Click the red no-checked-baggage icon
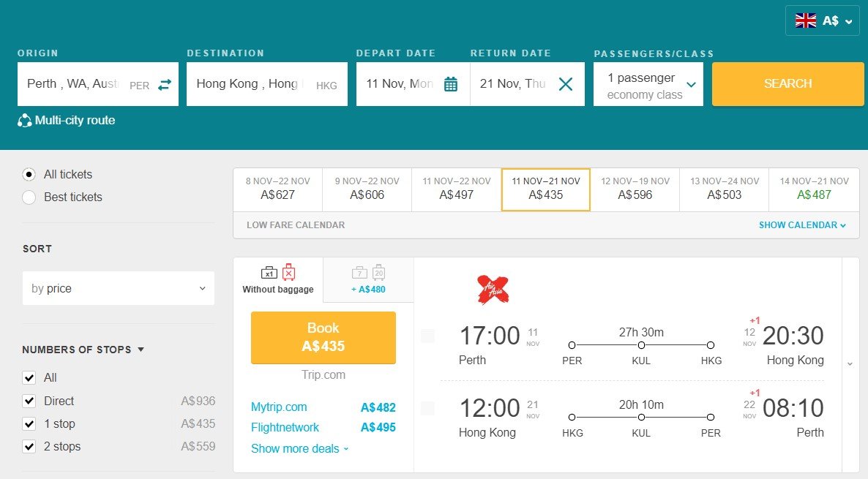 tap(289, 271)
